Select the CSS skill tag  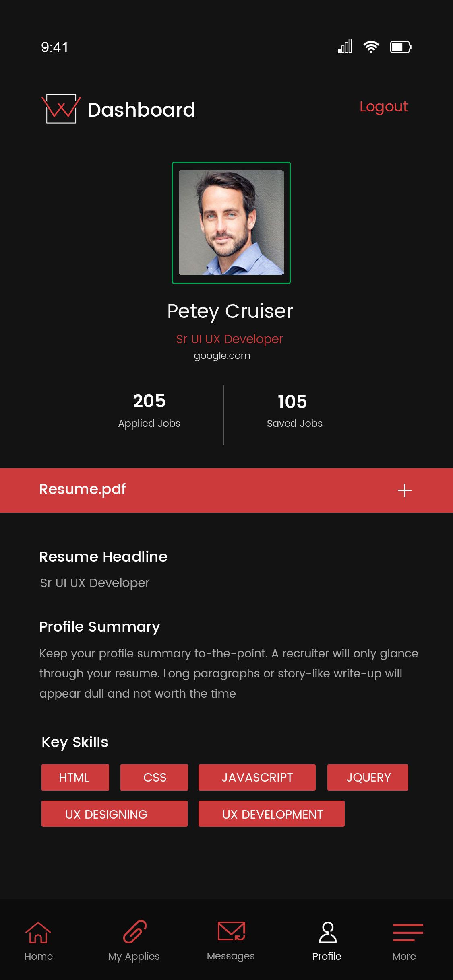point(154,777)
